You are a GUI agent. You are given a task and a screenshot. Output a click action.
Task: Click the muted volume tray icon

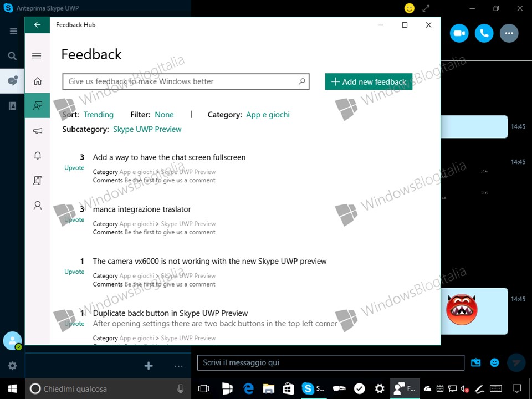coord(465,389)
